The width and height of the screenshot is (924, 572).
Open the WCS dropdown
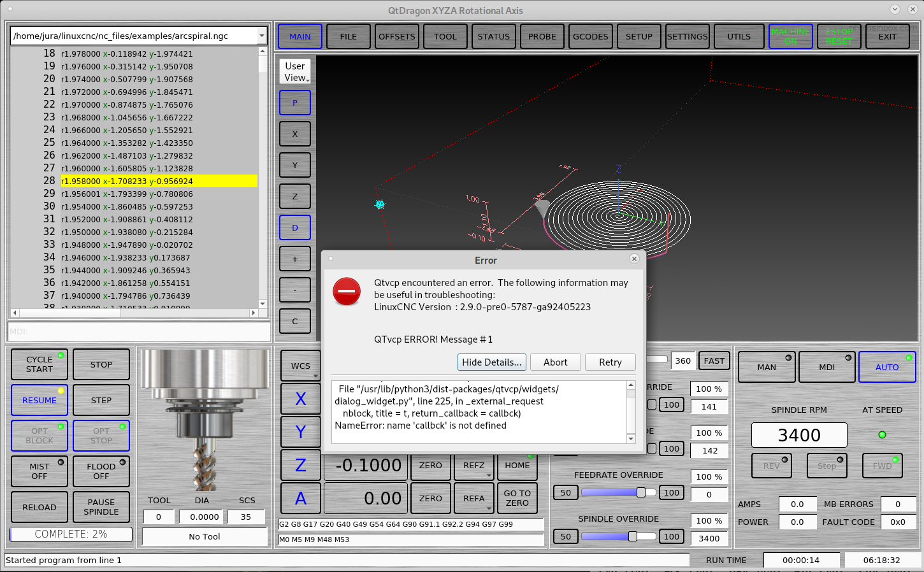(x=301, y=366)
